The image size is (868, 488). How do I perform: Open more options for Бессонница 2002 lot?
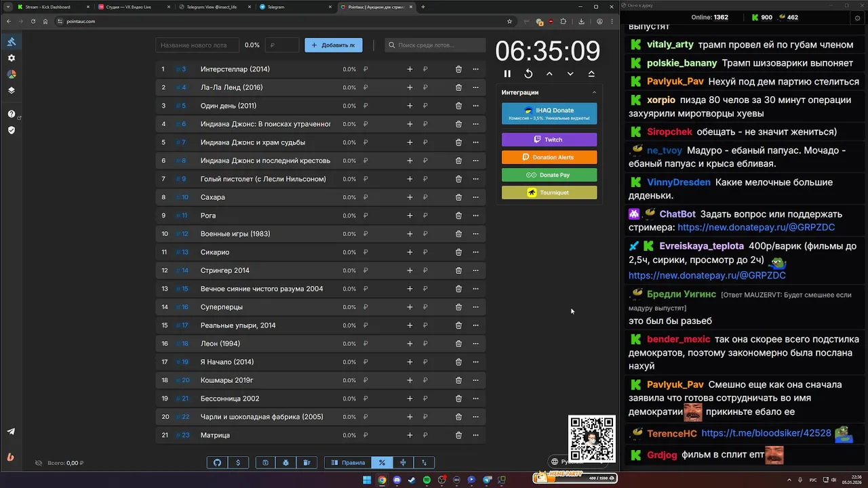point(475,399)
